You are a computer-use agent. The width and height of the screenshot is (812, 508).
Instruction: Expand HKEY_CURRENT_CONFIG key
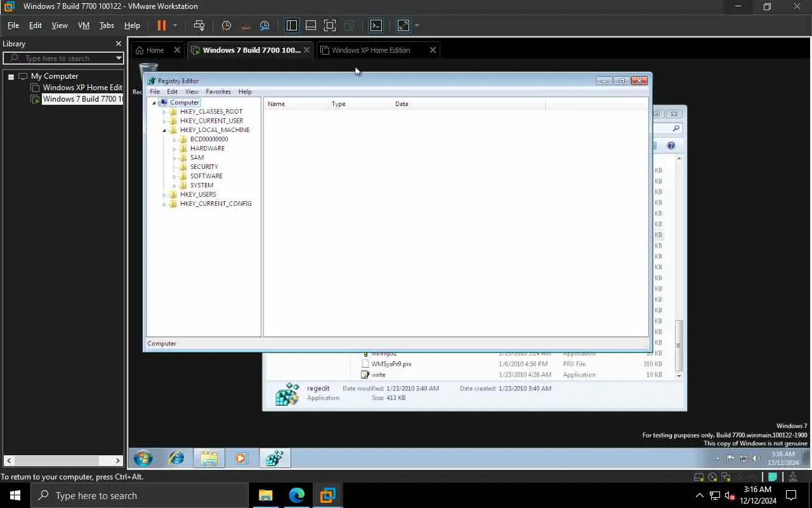pyautogui.click(x=164, y=204)
